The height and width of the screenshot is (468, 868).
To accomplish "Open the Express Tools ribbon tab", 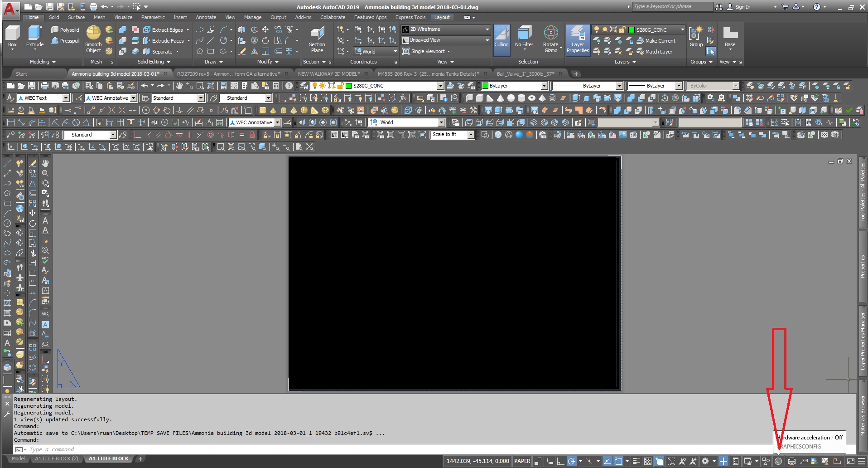I will pos(410,17).
